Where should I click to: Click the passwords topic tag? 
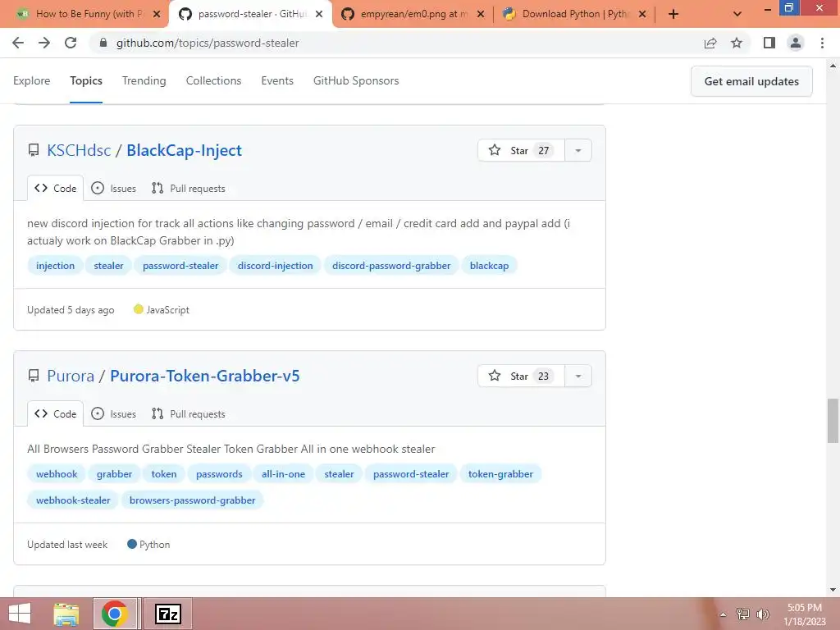pyautogui.click(x=219, y=474)
